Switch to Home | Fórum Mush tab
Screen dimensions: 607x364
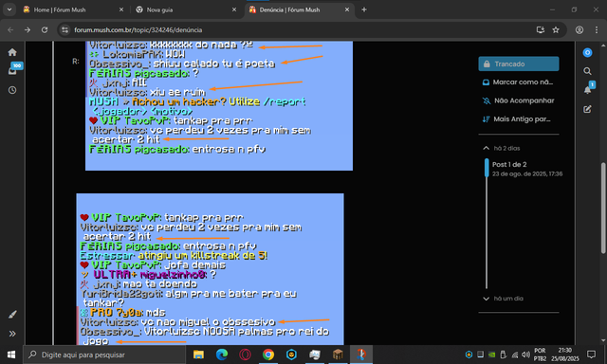(x=74, y=9)
